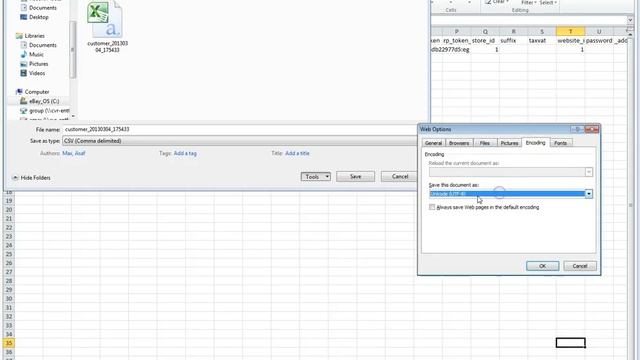Cancel the Save As dialog
This screenshot has width=640, height=360.
[x=400, y=177]
